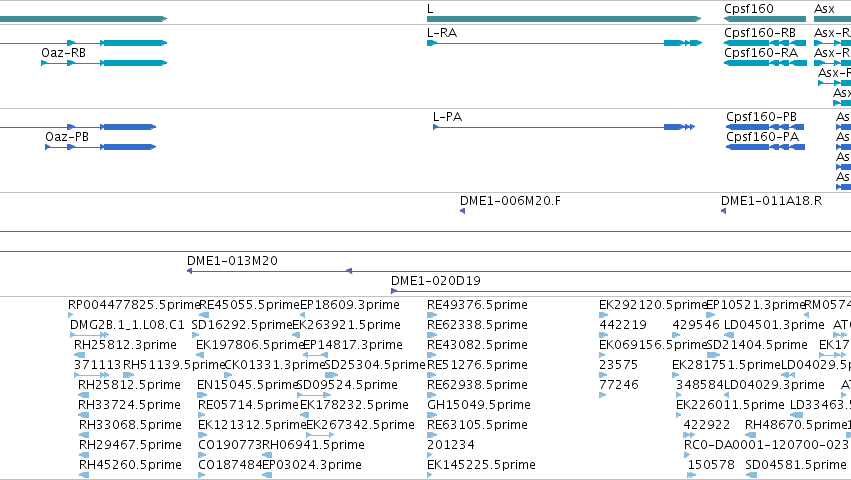Select the RC0-DA0001-120700-023 EST label
851x480 pixels.
click(766, 445)
